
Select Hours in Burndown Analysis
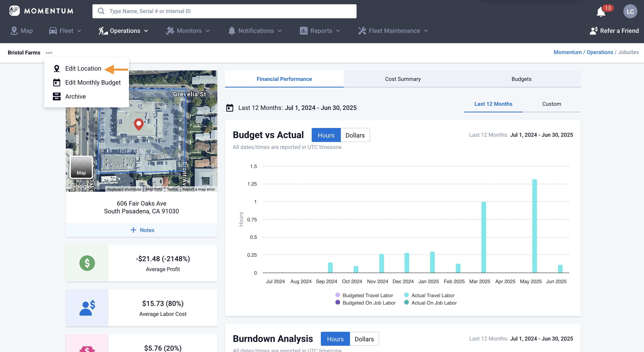pos(335,339)
